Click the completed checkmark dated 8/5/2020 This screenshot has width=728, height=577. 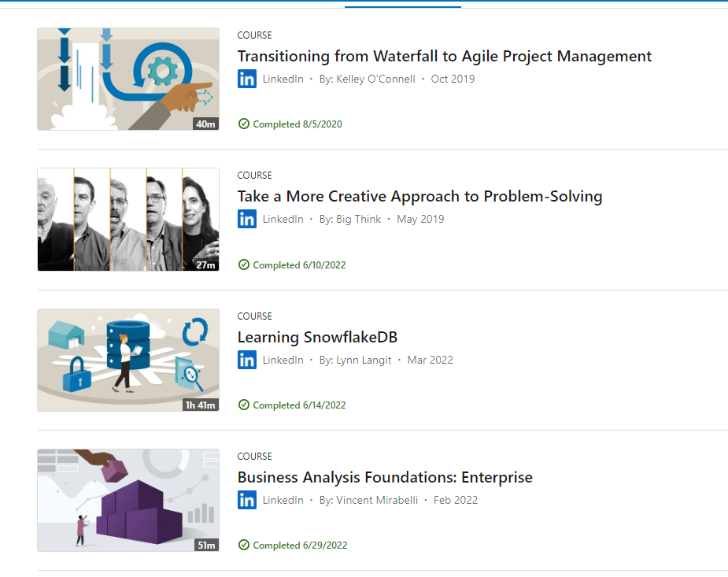pyautogui.click(x=244, y=124)
